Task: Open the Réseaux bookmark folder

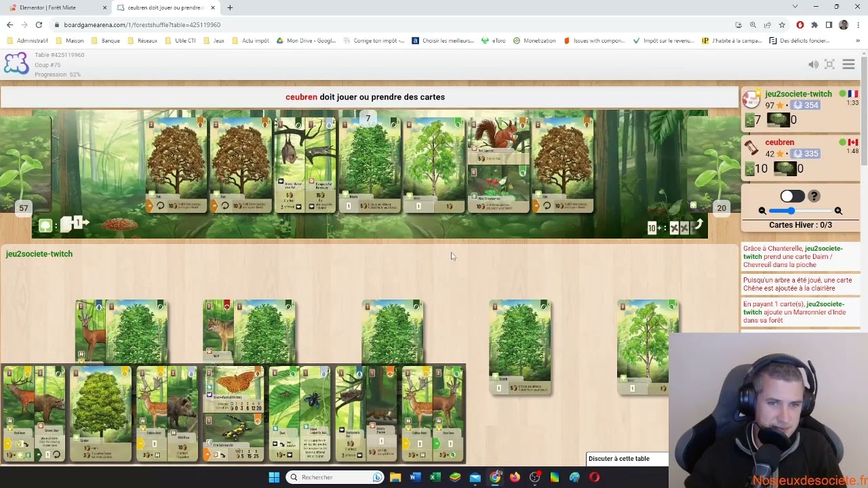Action: pyautogui.click(x=142, y=41)
